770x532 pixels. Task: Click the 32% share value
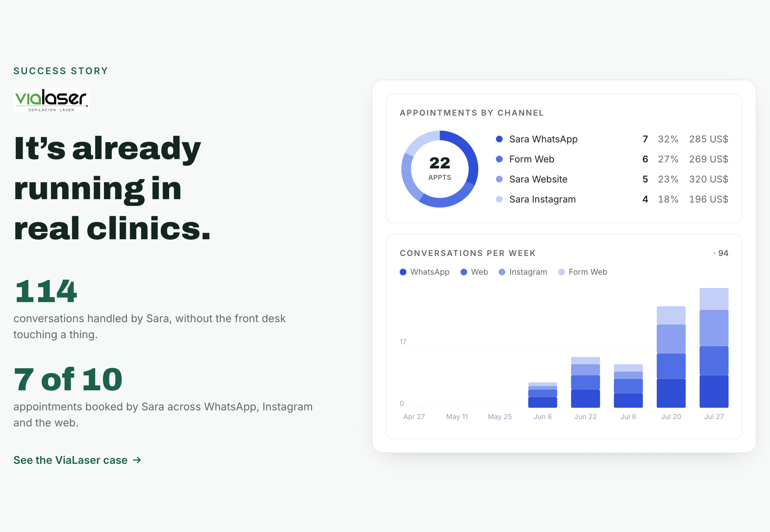pyautogui.click(x=668, y=139)
